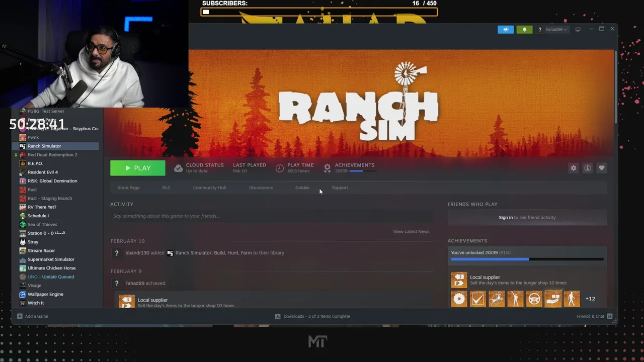
Task: Click the Steam help question mark icon
Action: tap(540, 30)
